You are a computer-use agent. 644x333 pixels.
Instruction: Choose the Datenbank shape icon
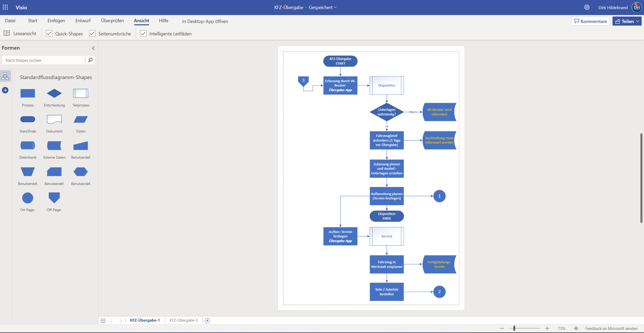(28, 145)
